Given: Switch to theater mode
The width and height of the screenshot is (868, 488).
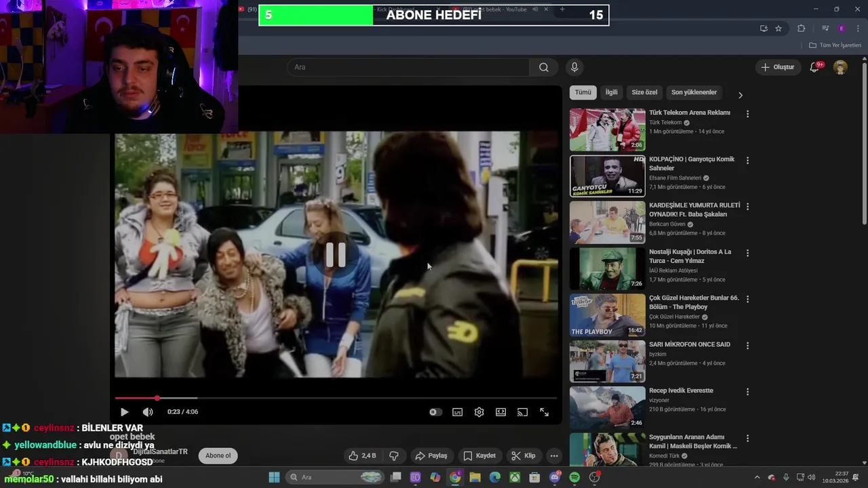Looking at the screenshot, I should 501,412.
